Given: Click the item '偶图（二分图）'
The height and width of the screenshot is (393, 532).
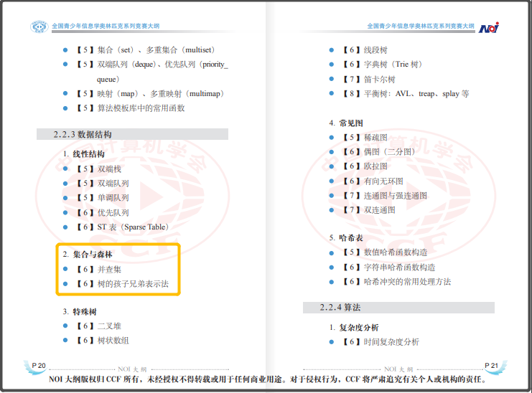Looking at the screenshot, I should (390, 152).
